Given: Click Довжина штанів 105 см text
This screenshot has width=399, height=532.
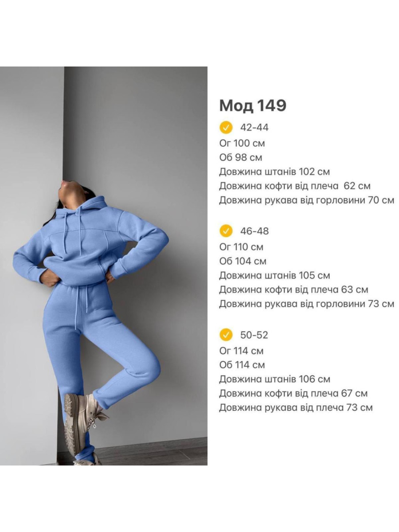Looking at the screenshot, I should point(274,275).
